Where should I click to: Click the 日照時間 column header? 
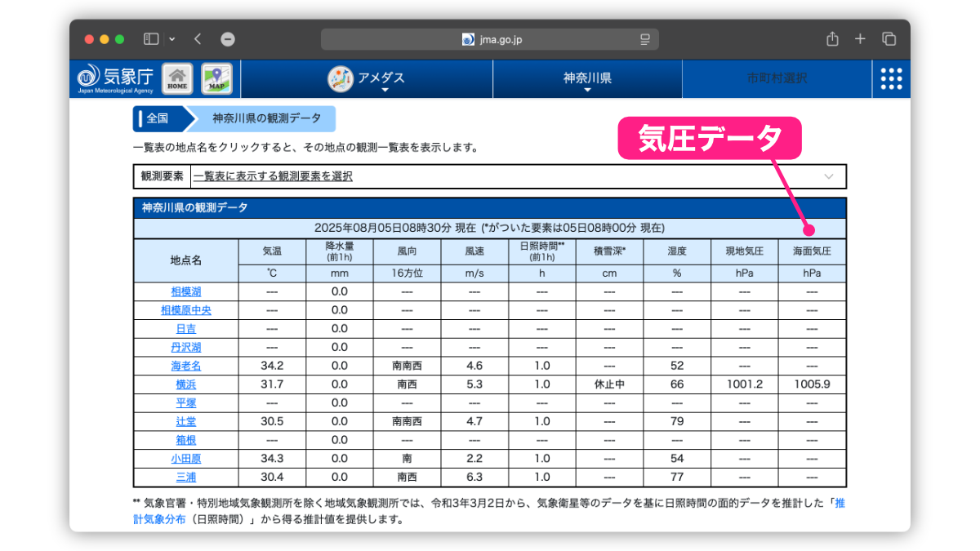(542, 252)
